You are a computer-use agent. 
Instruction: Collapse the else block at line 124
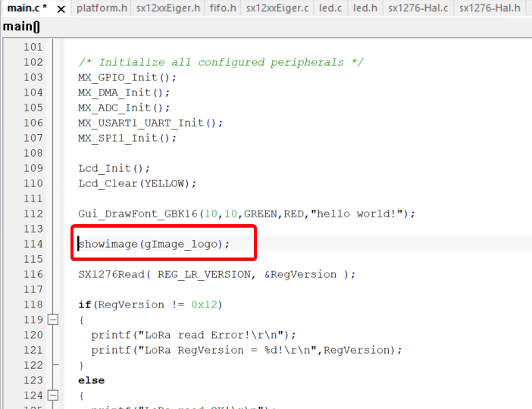pos(53,395)
